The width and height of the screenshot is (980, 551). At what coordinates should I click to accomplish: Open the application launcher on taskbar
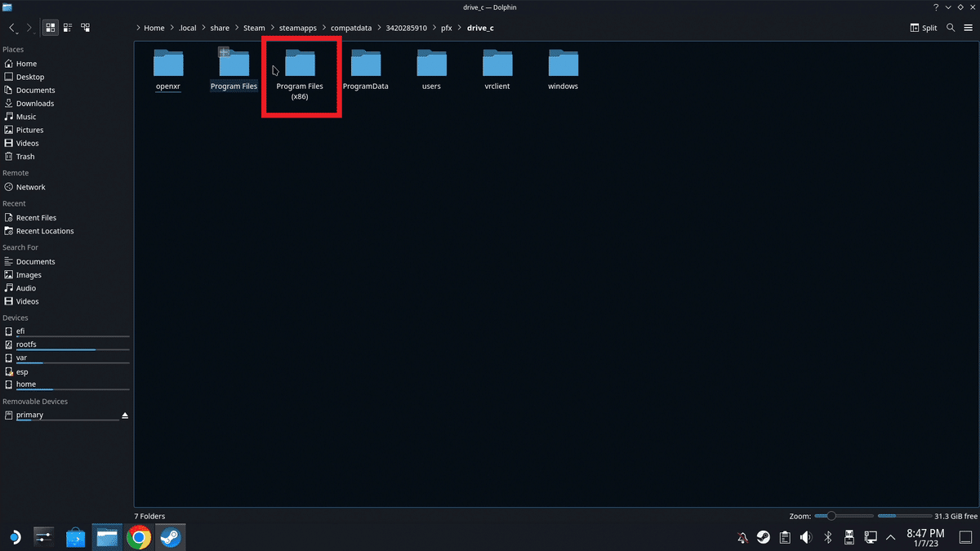click(14, 537)
